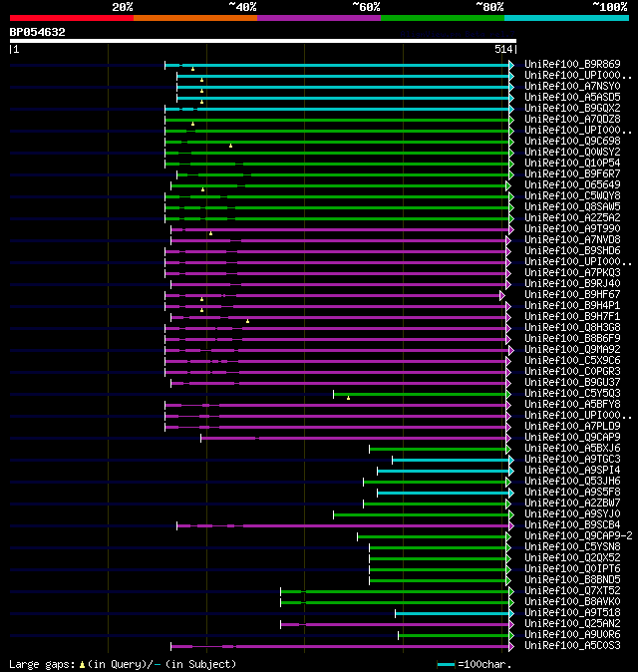The height and width of the screenshot is (672, 638).
Task: Click the white BP054632 query bar
Action: 262,41
